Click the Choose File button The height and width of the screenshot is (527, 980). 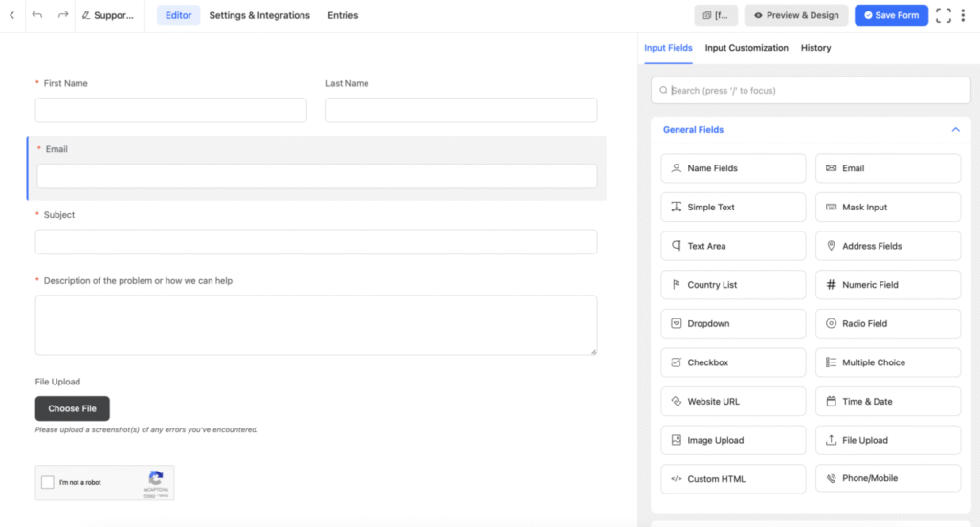[x=73, y=408]
